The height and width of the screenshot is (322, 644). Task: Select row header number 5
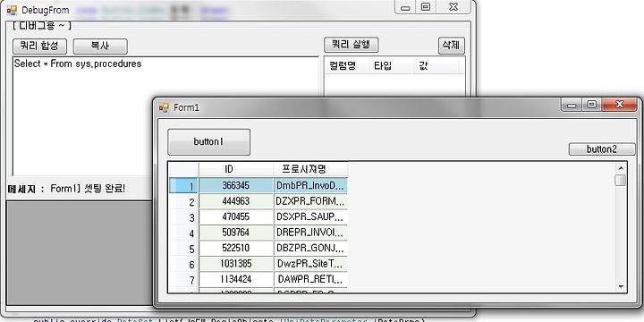(x=183, y=249)
